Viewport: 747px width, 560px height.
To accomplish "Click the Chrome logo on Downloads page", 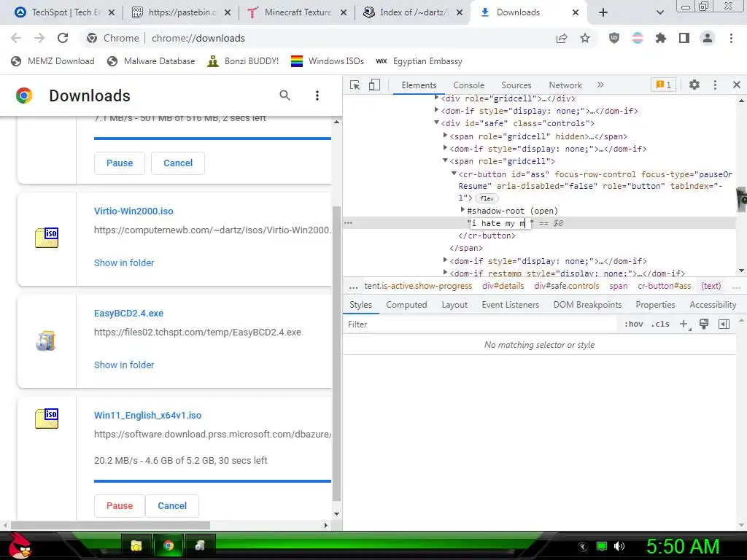I will 24,96.
